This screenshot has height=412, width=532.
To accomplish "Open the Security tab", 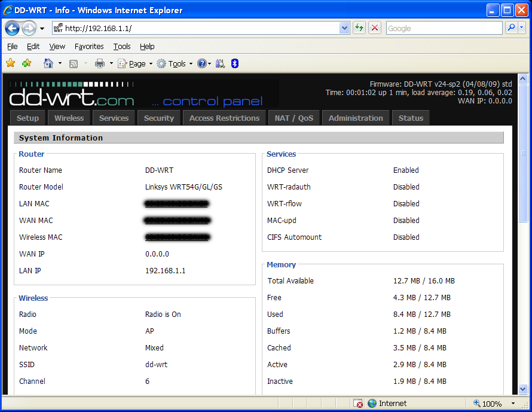I will pos(159,118).
